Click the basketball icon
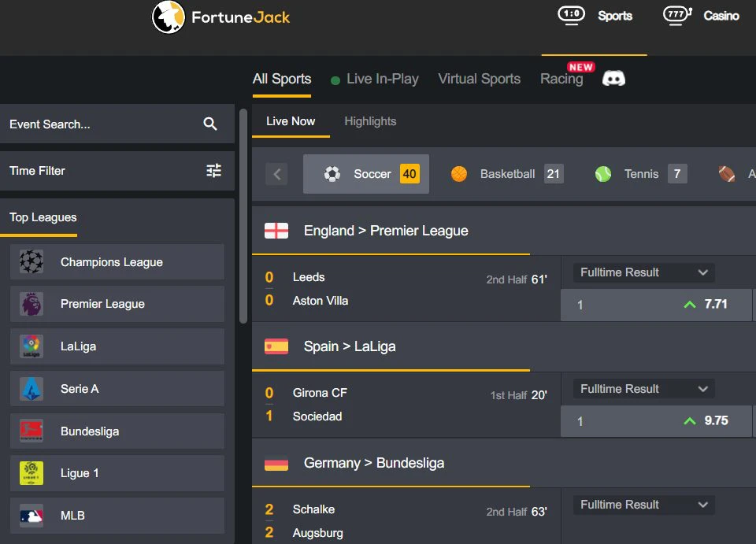 pos(458,174)
